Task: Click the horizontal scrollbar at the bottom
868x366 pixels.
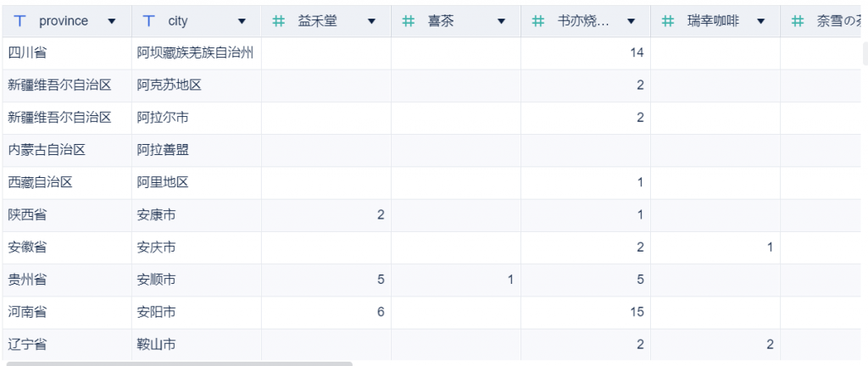Action: point(180,363)
